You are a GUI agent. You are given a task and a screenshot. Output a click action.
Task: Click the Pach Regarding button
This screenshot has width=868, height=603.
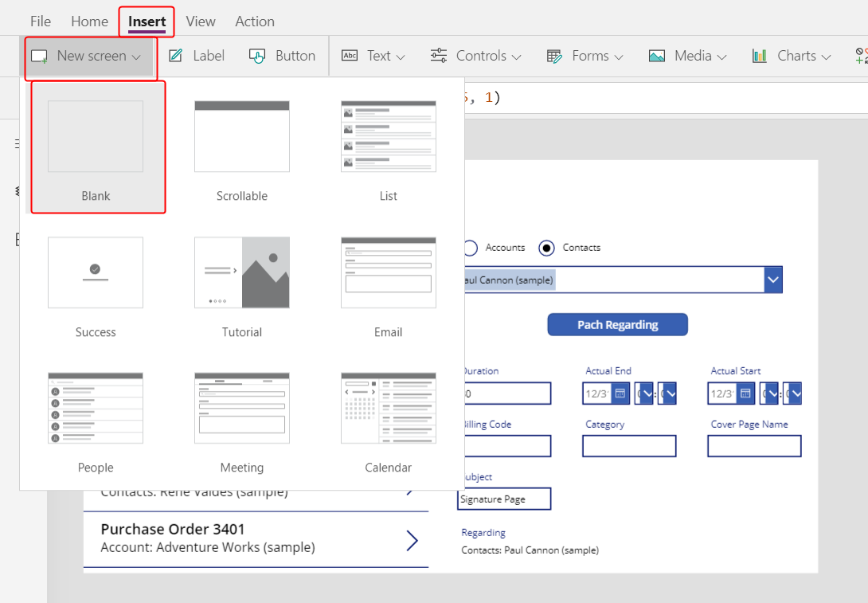tap(618, 324)
